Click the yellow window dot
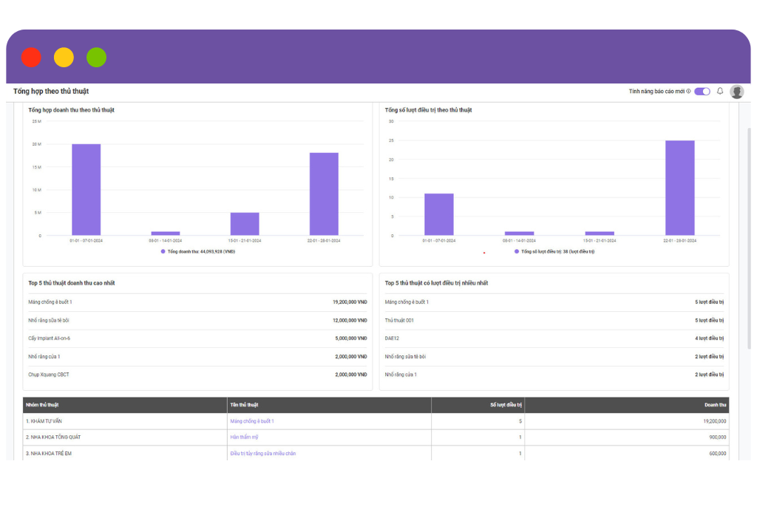Viewport: 757px width, 532px height. [64, 58]
